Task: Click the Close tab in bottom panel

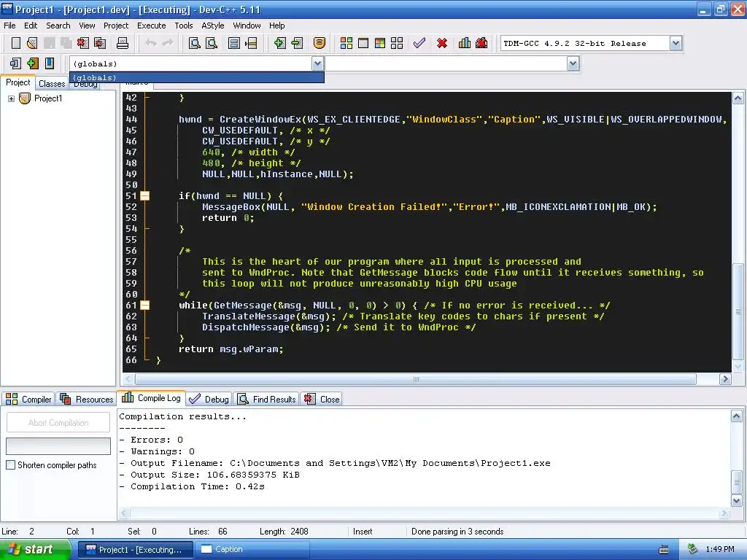Action: click(322, 399)
